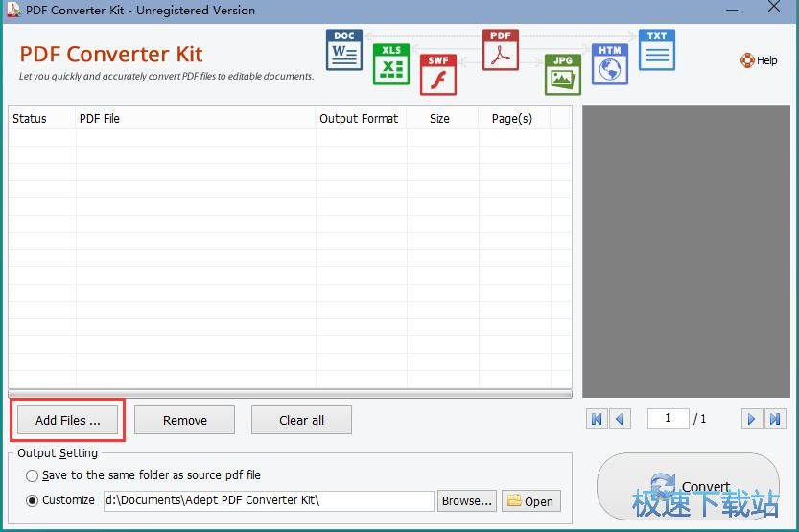
Task: Open Help with the lifebuoy icon
Action: point(759,60)
